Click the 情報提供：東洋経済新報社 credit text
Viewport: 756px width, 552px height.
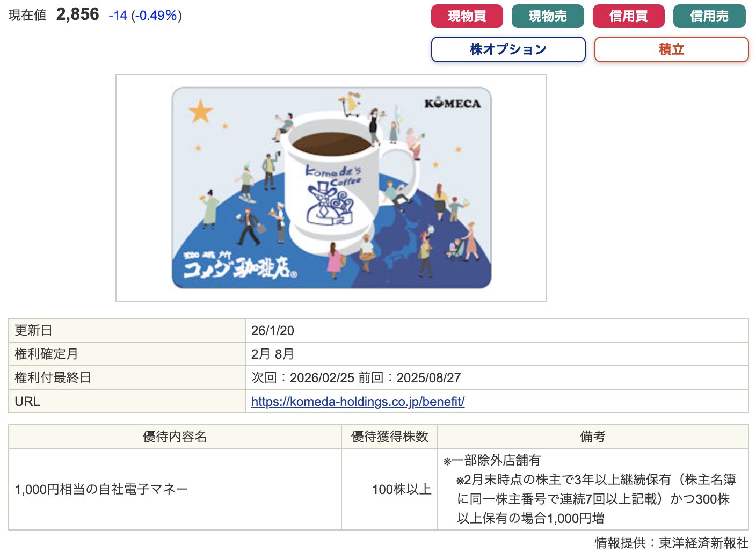[x=671, y=543]
